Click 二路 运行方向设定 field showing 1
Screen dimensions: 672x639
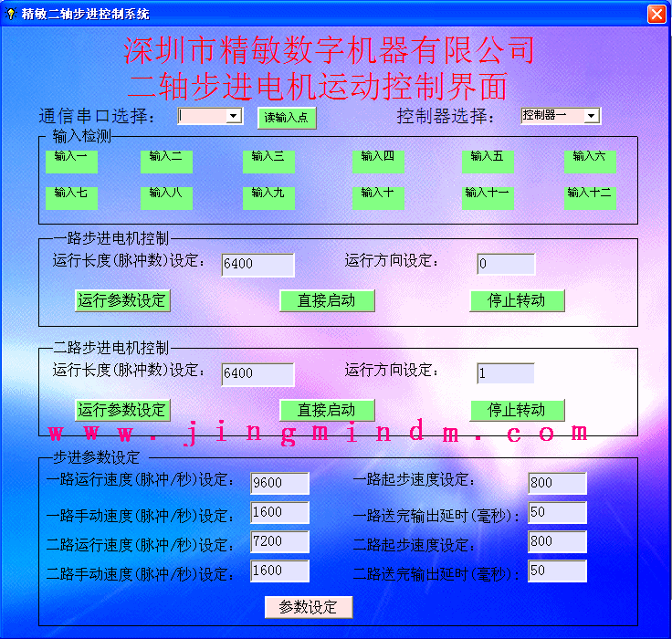click(505, 373)
